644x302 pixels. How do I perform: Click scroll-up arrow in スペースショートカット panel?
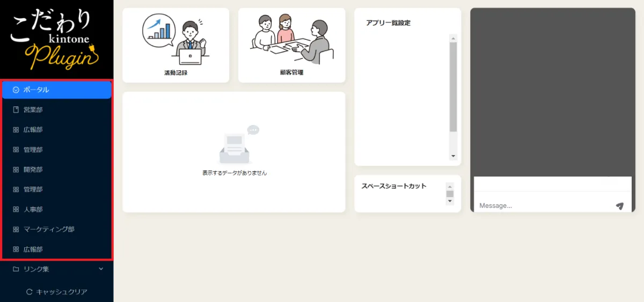[x=450, y=186]
